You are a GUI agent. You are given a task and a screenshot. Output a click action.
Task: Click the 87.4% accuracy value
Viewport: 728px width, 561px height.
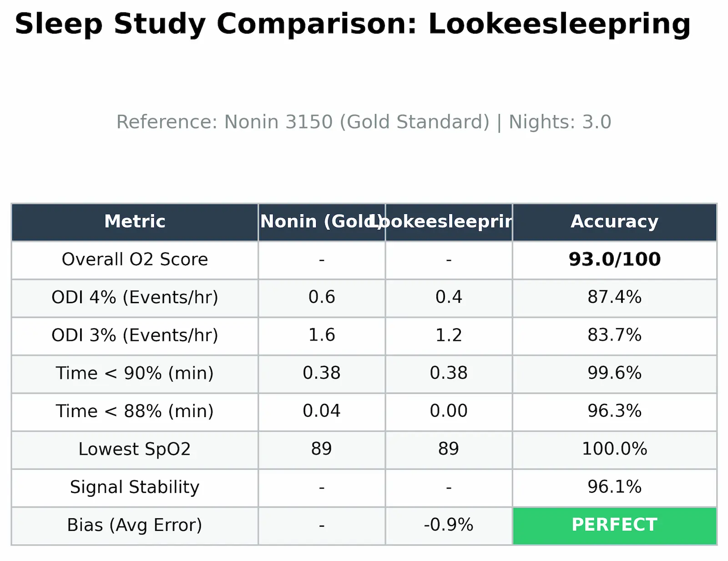(x=614, y=297)
